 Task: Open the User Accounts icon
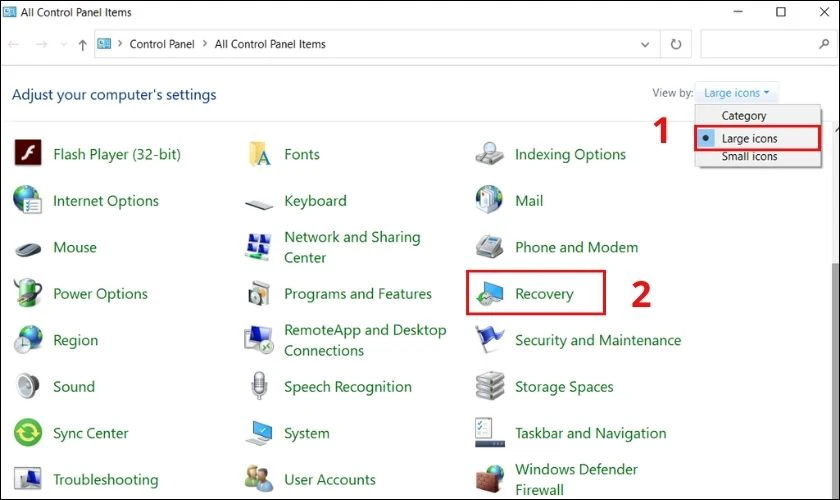(x=259, y=479)
